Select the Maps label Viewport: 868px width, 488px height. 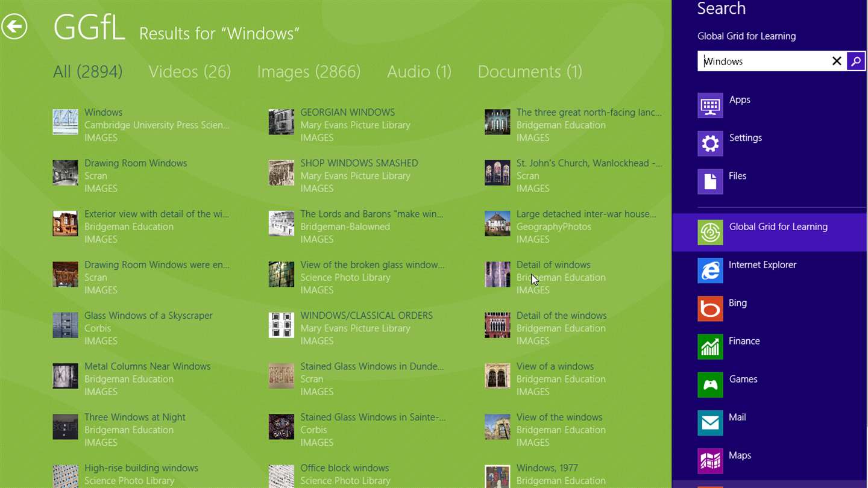tap(740, 455)
